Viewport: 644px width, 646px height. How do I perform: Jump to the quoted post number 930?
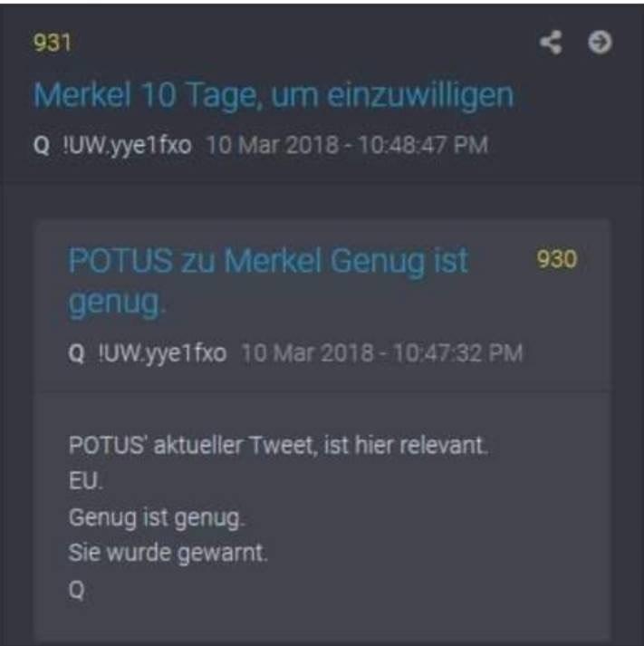click(557, 259)
